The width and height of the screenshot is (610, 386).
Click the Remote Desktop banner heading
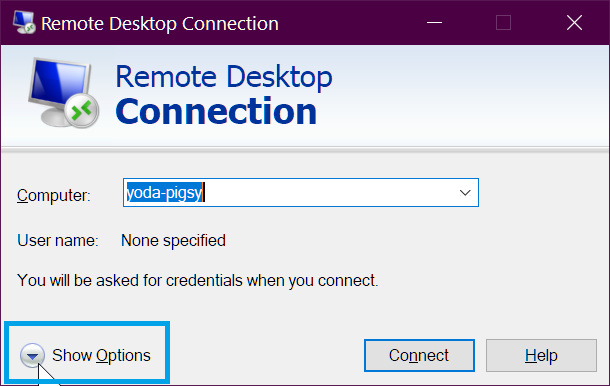(x=224, y=77)
